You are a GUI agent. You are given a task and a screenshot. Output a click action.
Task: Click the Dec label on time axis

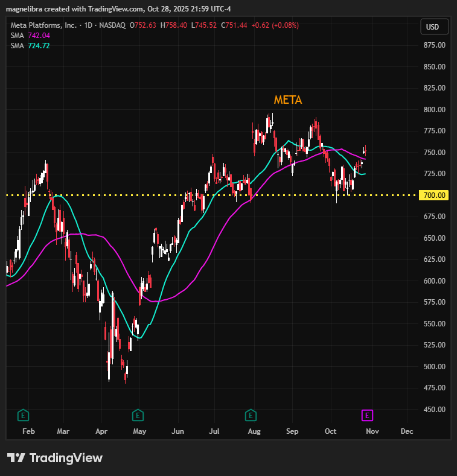point(407,431)
